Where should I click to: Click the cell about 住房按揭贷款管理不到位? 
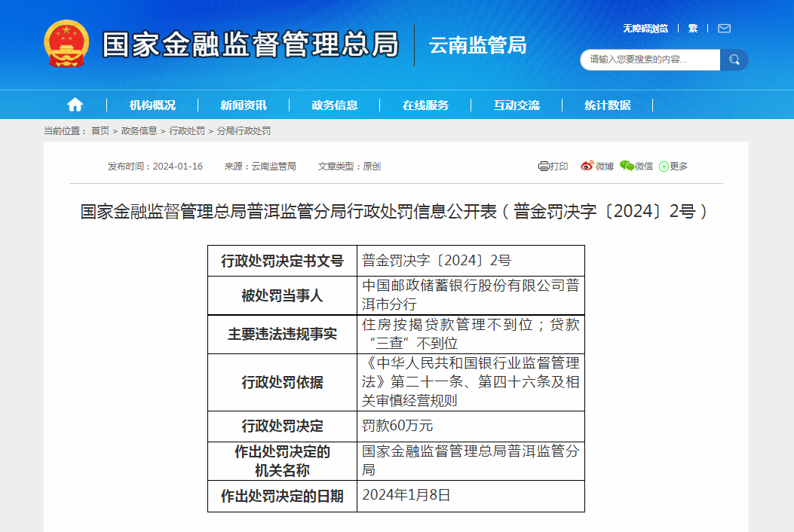pos(471,334)
